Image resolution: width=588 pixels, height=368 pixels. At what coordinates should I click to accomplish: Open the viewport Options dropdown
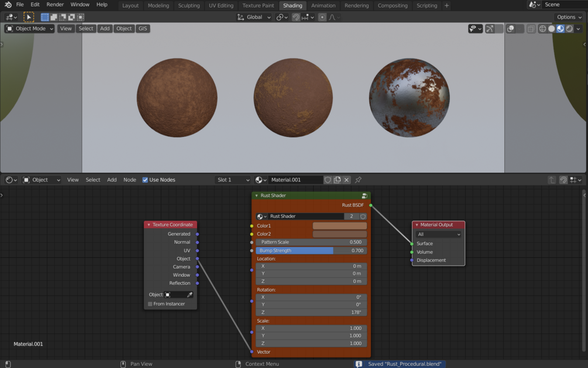tap(569, 17)
